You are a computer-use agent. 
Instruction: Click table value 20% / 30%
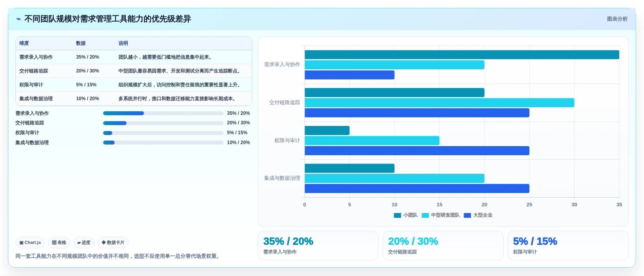tap(88, 71)
